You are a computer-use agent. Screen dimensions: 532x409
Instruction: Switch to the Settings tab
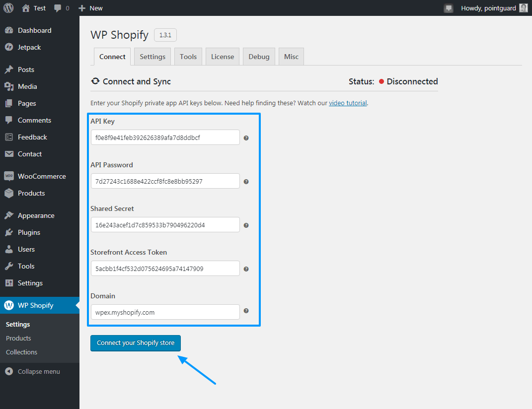coord(152,57)
